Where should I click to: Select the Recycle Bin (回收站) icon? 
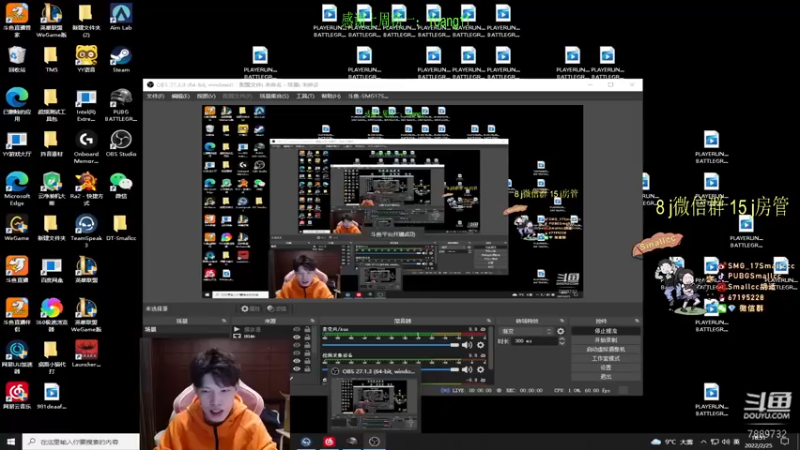17,59
